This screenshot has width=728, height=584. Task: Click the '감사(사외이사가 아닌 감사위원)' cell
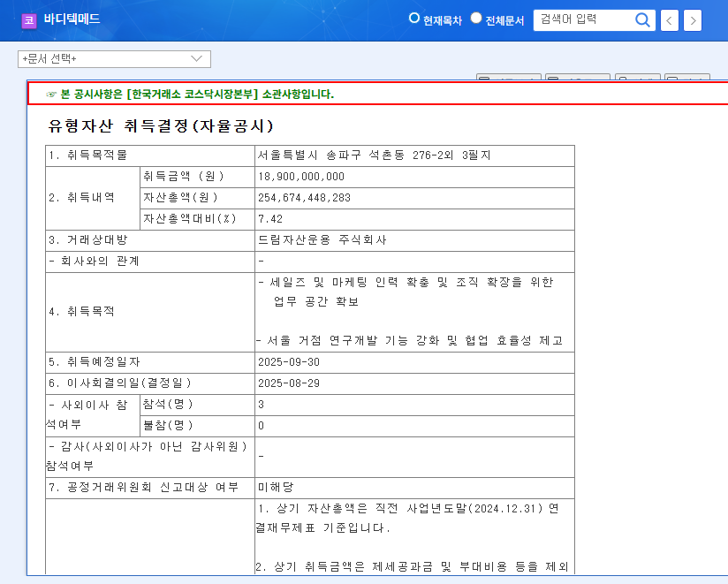coord(150,457)
